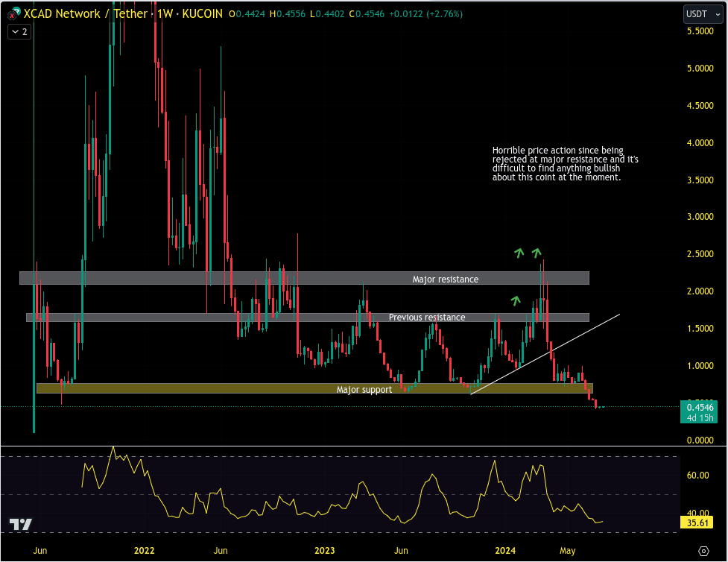Click the Jun label between 2022 and 2023
Screen dimensions: 728x562
click(x=221, y=551)
